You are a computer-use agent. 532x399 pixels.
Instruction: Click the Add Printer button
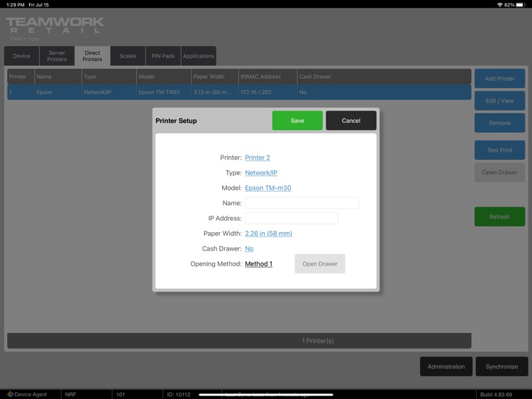point(500,78)
